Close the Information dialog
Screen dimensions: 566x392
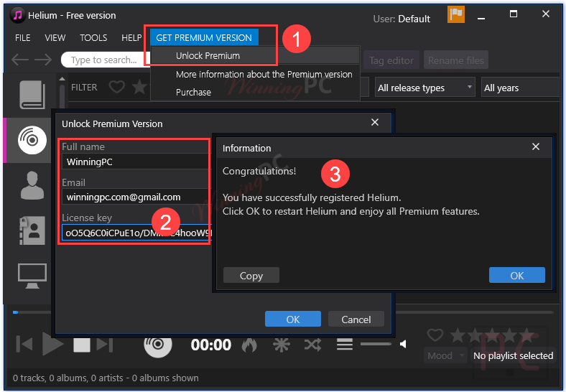pos(536,146)
